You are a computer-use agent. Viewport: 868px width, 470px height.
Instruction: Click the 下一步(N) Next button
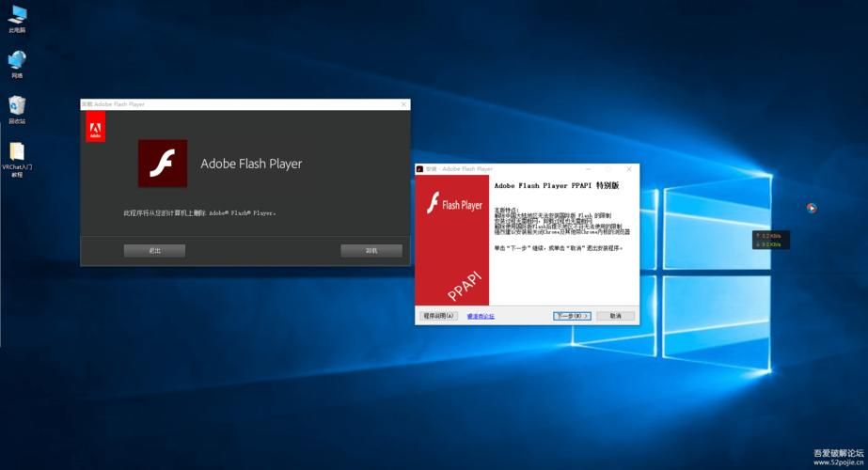[572, 316]
